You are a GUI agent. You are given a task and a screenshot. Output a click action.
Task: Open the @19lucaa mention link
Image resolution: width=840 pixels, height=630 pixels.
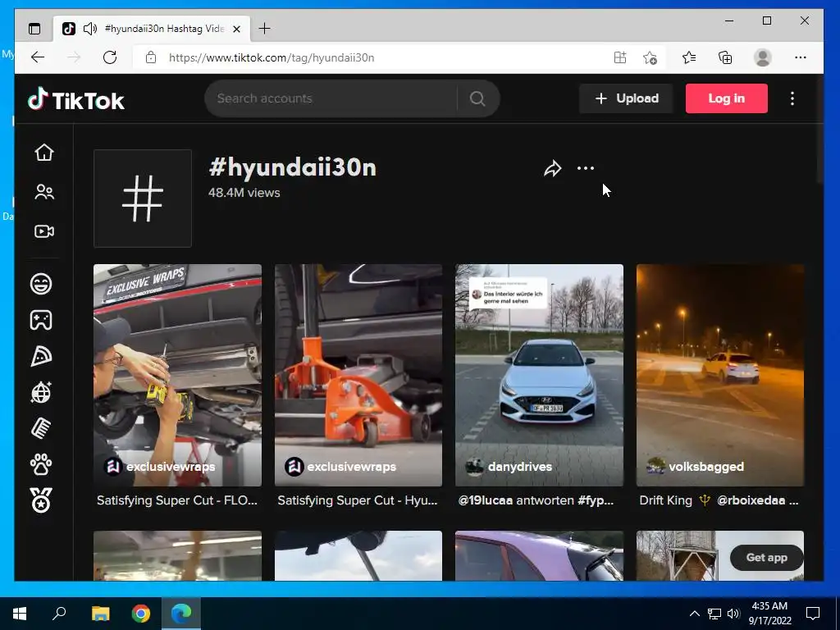[x=486, y=500]
